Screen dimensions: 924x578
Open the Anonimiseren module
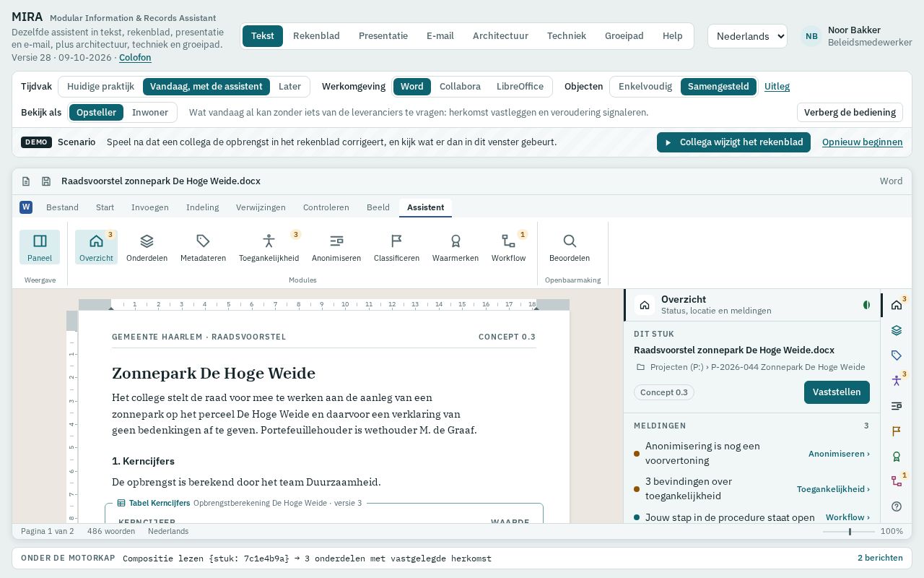tap(336, 247)
